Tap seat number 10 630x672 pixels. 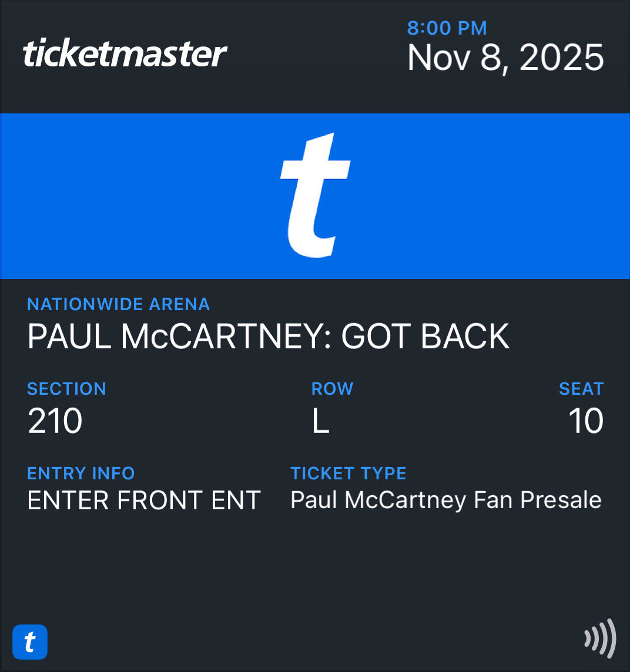[x=585, y=421]
